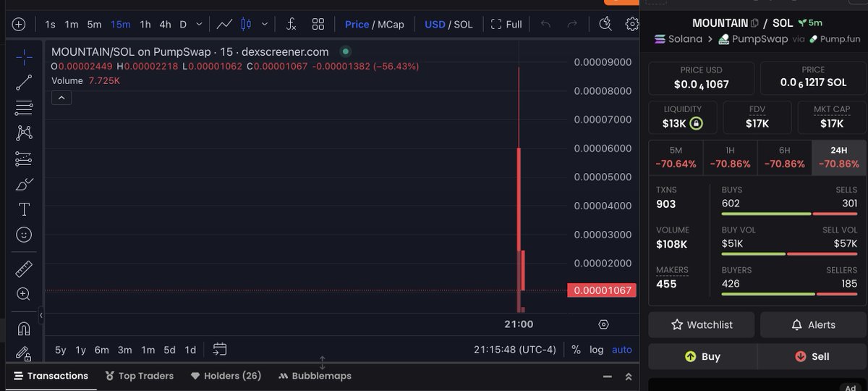Open the indicators fx menu

291,24
